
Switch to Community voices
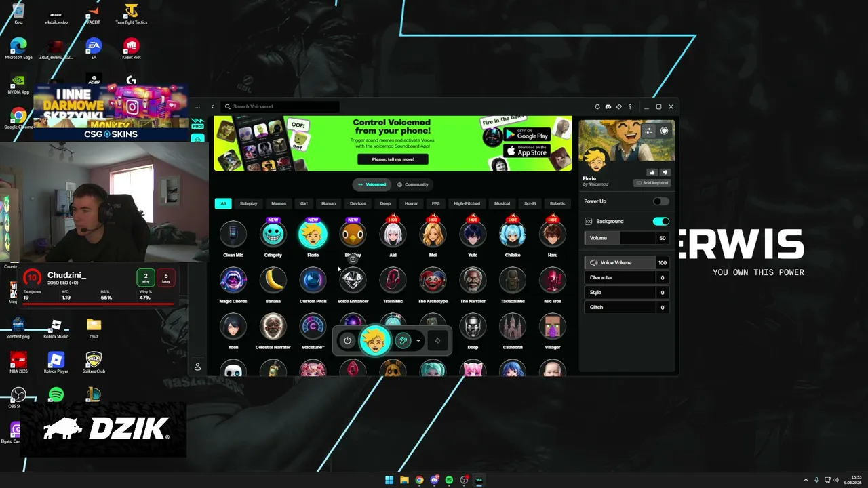pyautogui.click(x=413, y=184)
